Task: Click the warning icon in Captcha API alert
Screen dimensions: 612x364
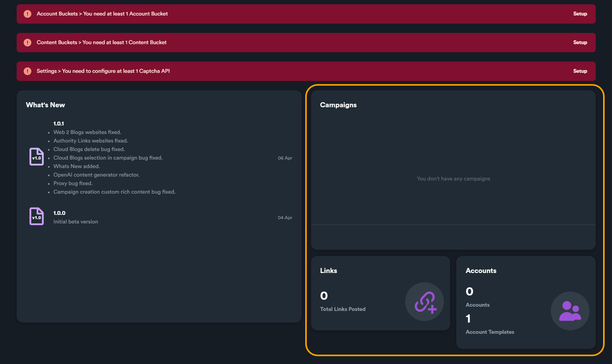Action: click(x=28, y=71)
